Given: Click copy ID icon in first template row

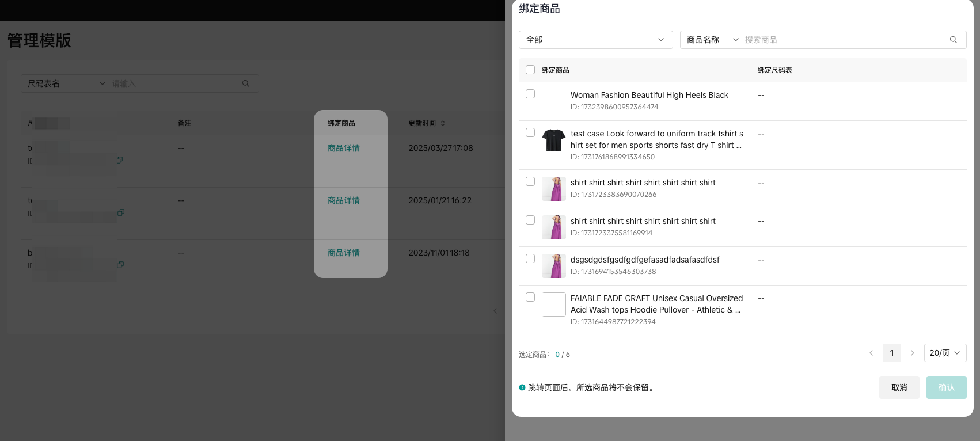Looking at the screenshot, I should 120,160.
